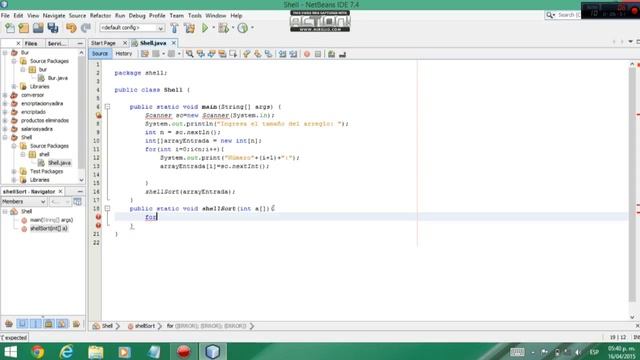Switch editor to Source view

pos(100,54)
